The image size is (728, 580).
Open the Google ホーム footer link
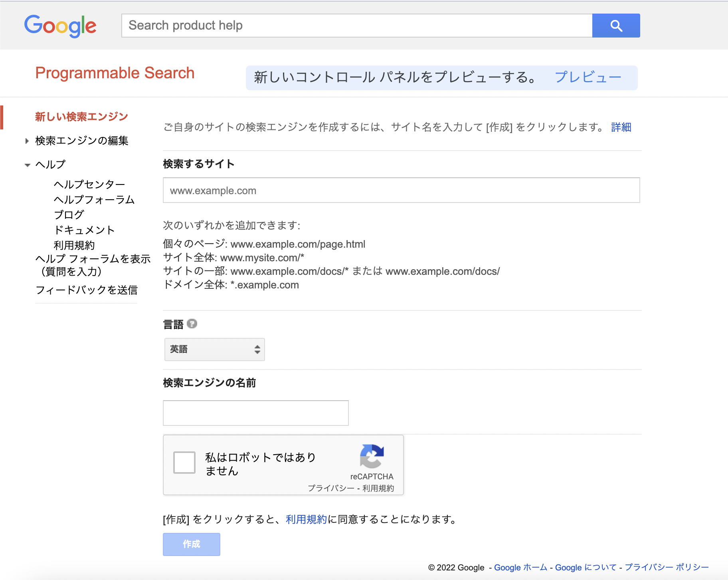click(x=521, y=567)
